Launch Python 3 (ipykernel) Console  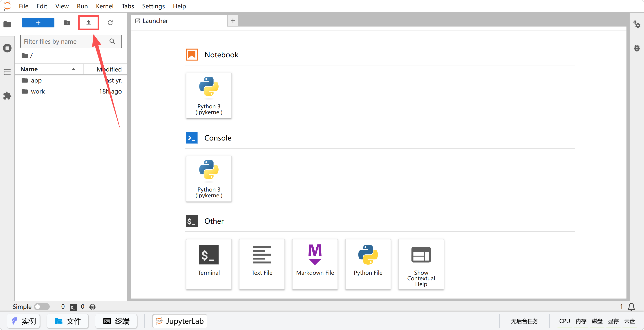[209, 179]
